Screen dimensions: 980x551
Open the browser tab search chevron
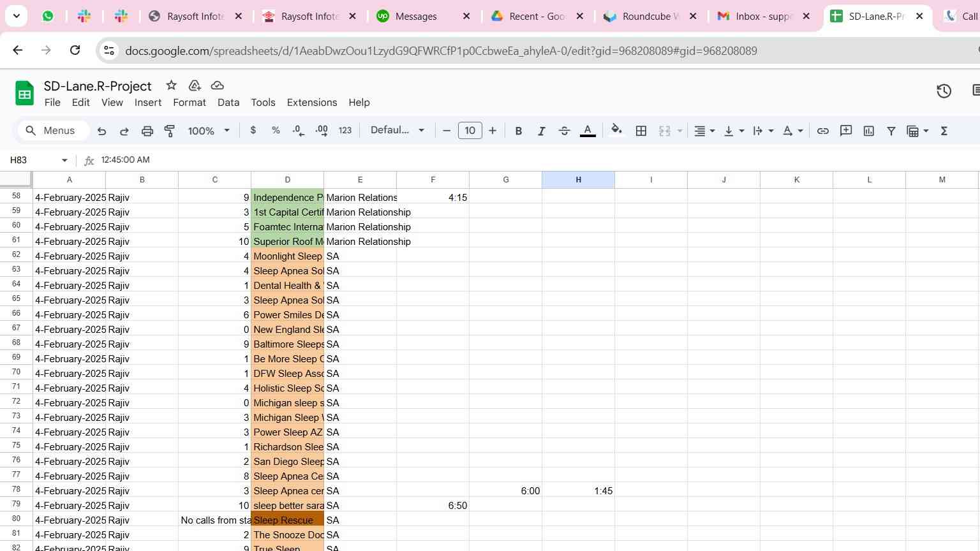coord(16,16)
